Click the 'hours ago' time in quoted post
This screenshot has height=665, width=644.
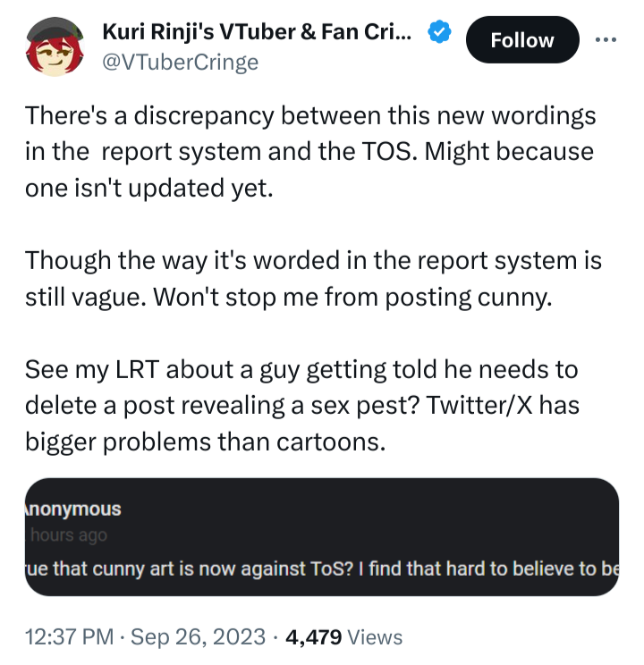68,535
